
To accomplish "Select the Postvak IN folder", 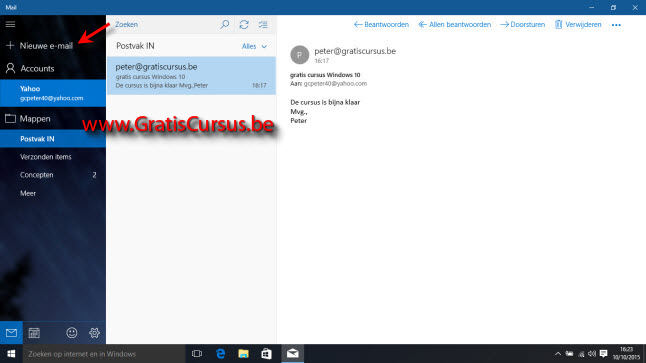I will [53, 139].
